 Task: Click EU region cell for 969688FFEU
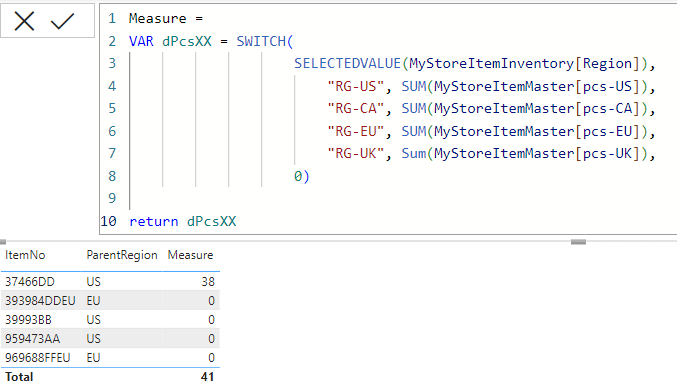click(93, 358)
